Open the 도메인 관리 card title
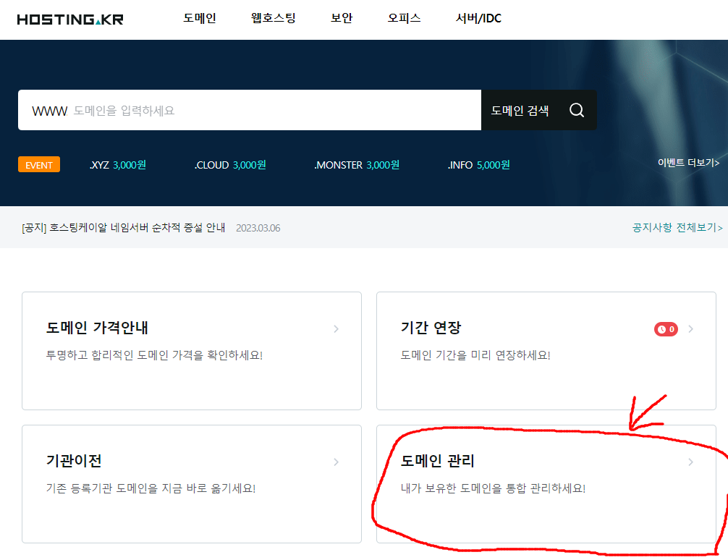This screenshot has height=560, width=728. (438, 461)
